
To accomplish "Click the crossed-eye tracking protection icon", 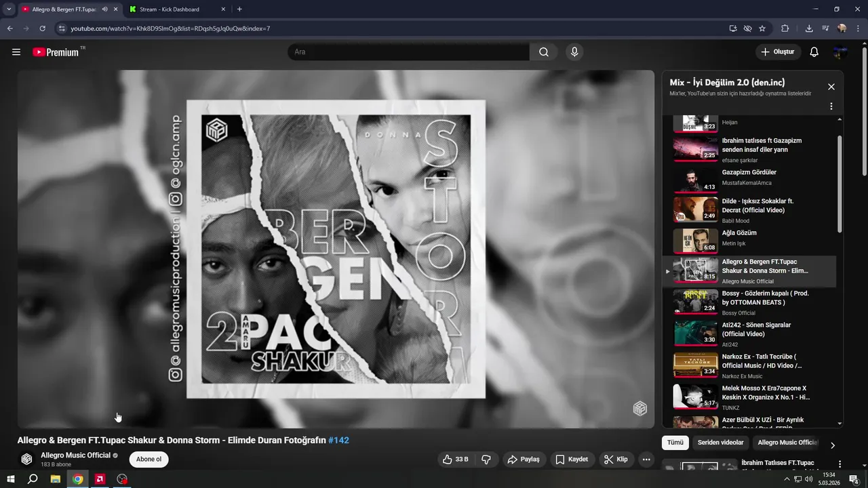I will [747, 28].
